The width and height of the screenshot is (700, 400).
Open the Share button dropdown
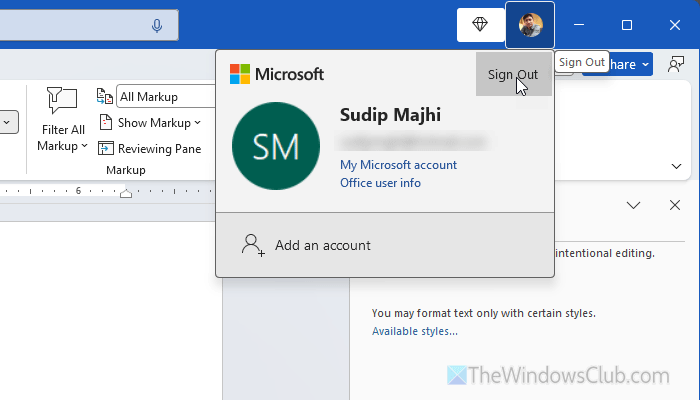pyautogui.click(x=645, y=64)
